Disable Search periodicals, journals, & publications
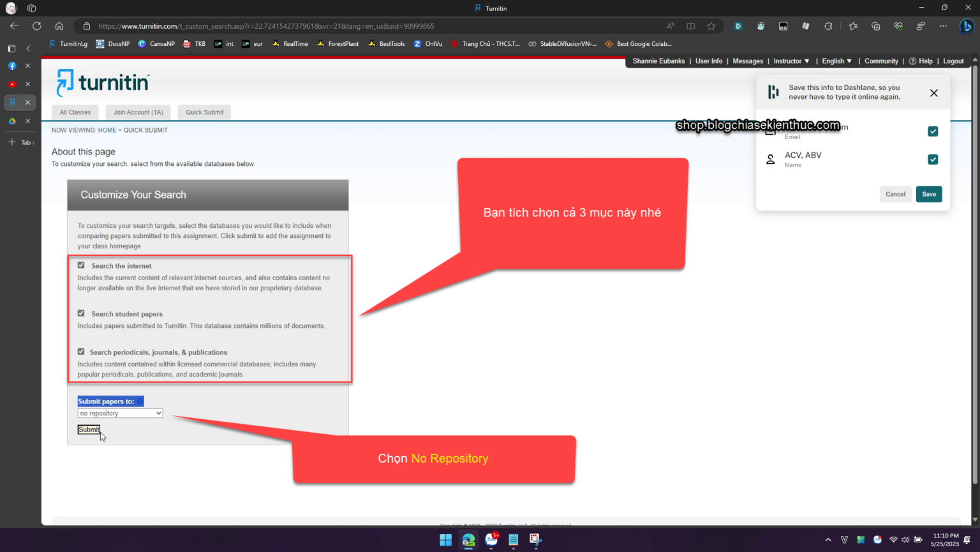Viewport: 980px width, 552px height. 80,351
